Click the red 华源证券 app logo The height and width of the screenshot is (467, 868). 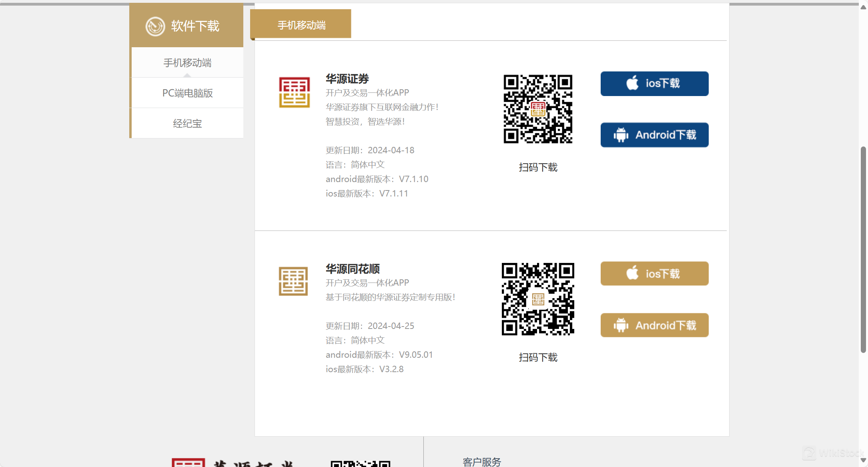click(294, 92)
